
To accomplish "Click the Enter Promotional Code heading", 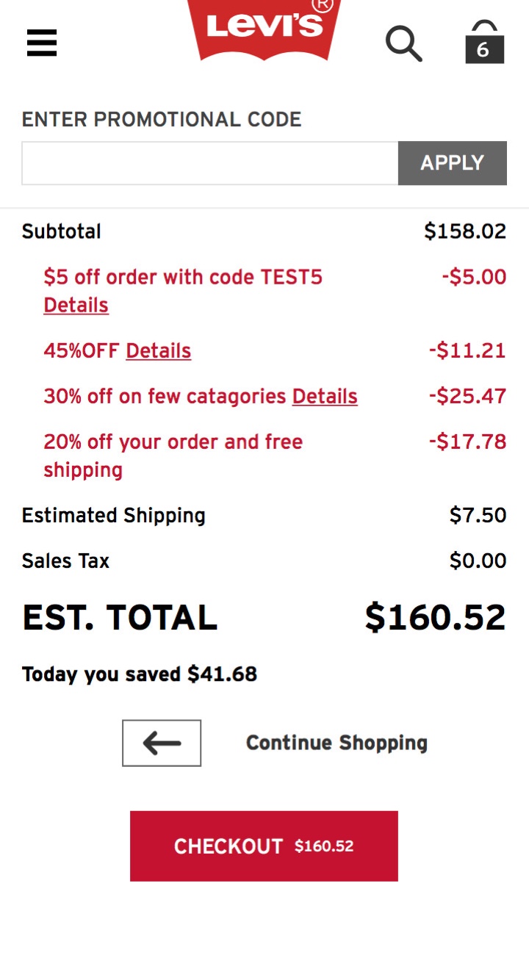I will click(162, 119).
